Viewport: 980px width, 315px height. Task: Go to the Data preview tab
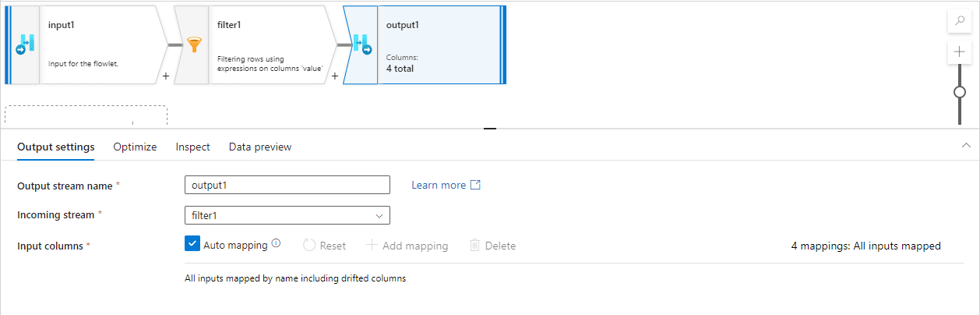260,147
